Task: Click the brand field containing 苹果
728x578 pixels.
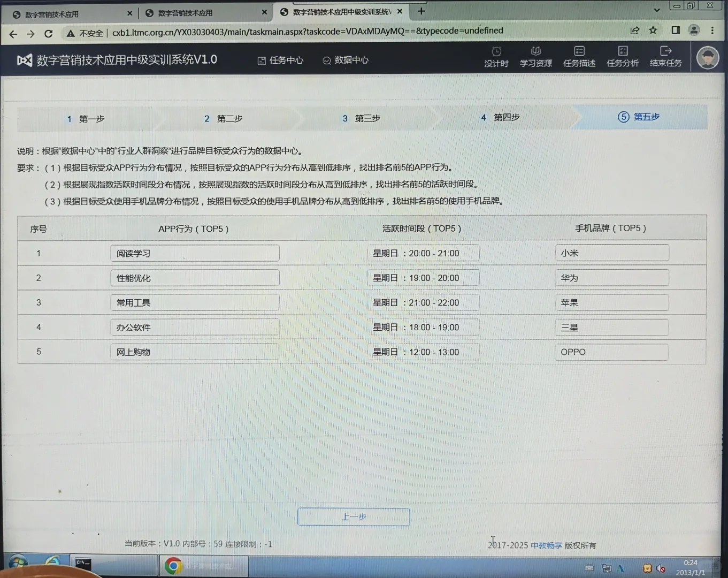Action: (x=612, y=302)
